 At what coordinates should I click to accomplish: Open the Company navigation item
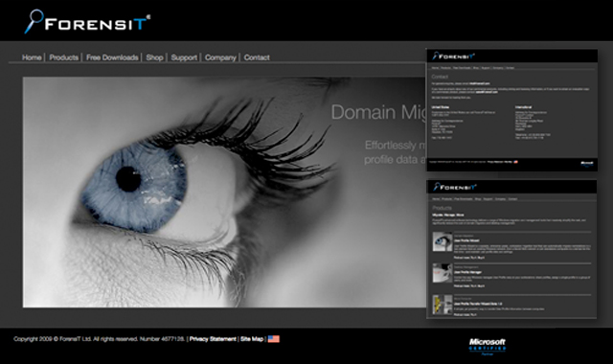(220, 57)
